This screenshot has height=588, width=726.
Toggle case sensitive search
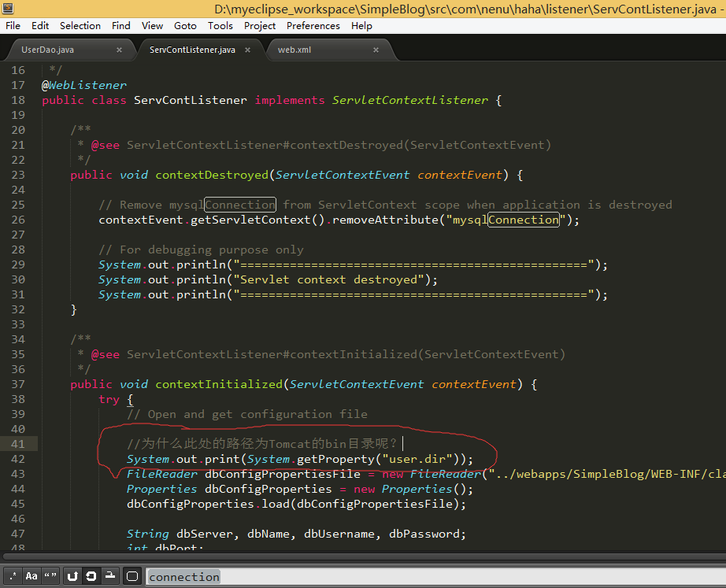[31, 576]
